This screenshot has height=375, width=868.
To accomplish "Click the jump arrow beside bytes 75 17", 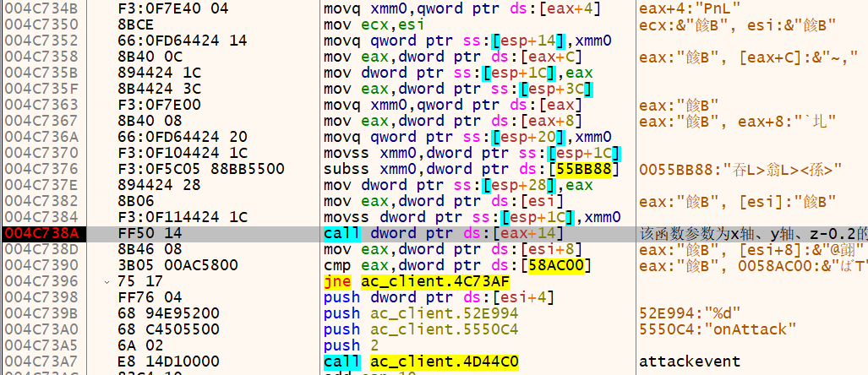I will pos(107,281).
